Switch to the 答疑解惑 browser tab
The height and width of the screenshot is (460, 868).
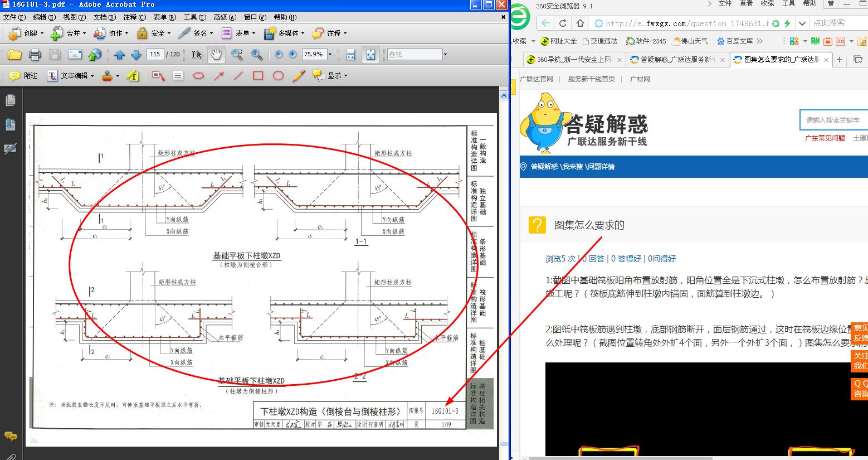pos(677,60)
